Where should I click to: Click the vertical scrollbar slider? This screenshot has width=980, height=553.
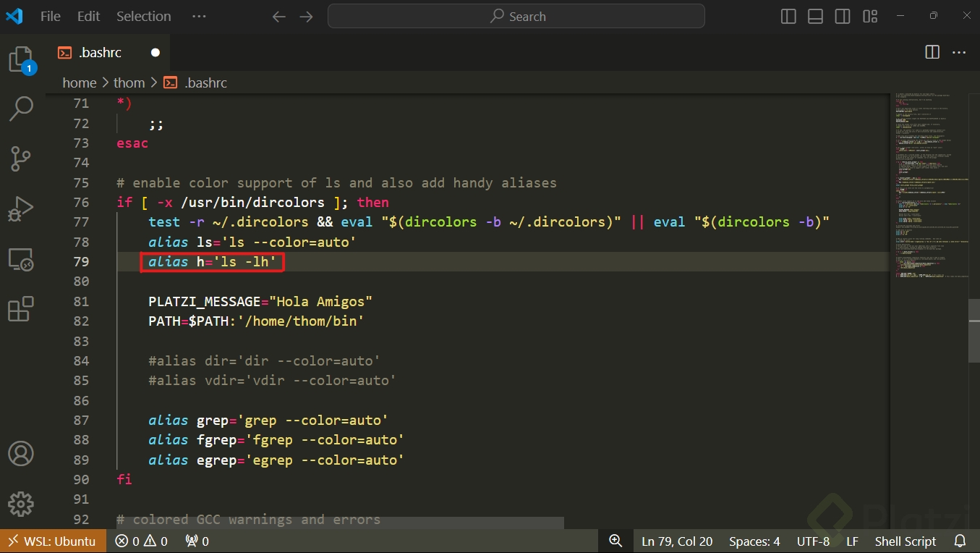974,329
